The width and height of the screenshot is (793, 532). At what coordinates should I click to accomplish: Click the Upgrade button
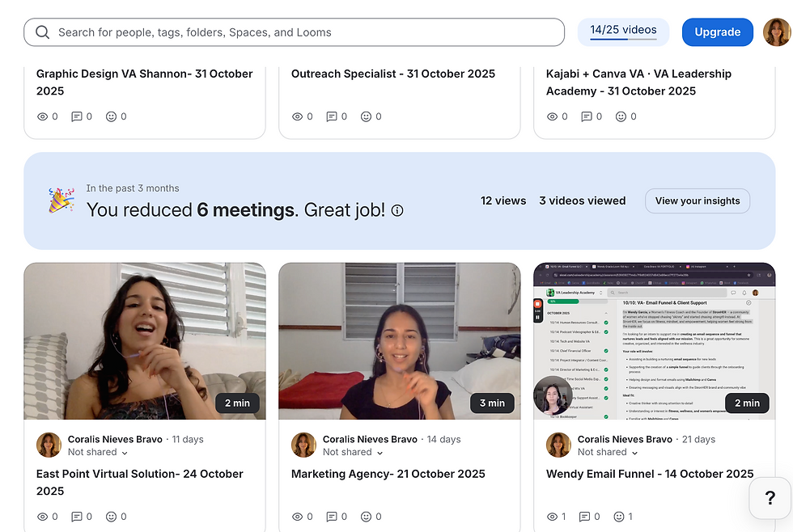(717, 32)
